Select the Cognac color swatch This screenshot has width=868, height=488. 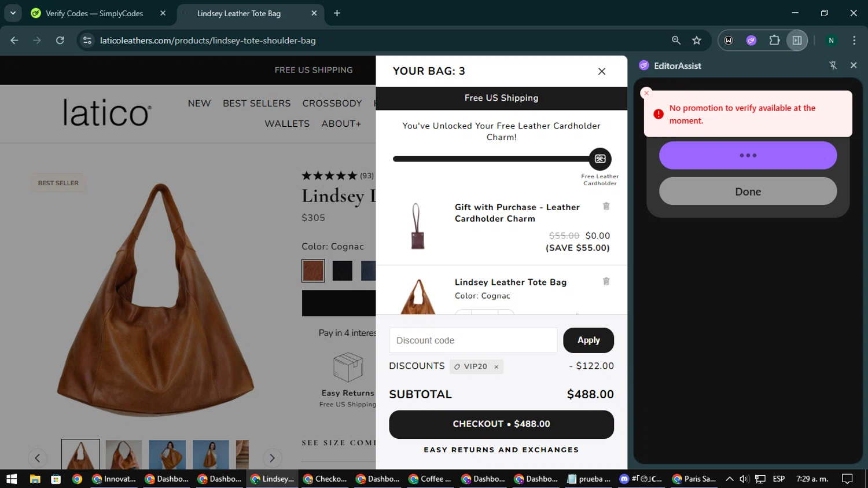pyautogui.click(x=313, y=270)
